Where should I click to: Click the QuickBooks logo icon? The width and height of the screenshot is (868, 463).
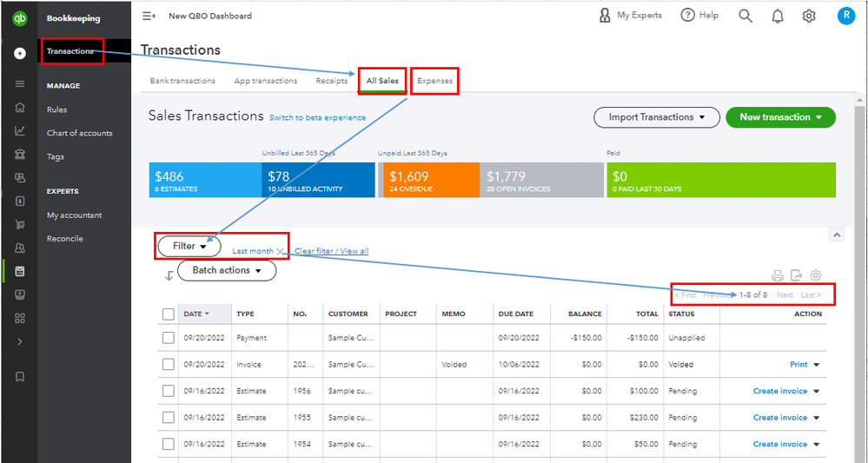(x=19, y=17)
